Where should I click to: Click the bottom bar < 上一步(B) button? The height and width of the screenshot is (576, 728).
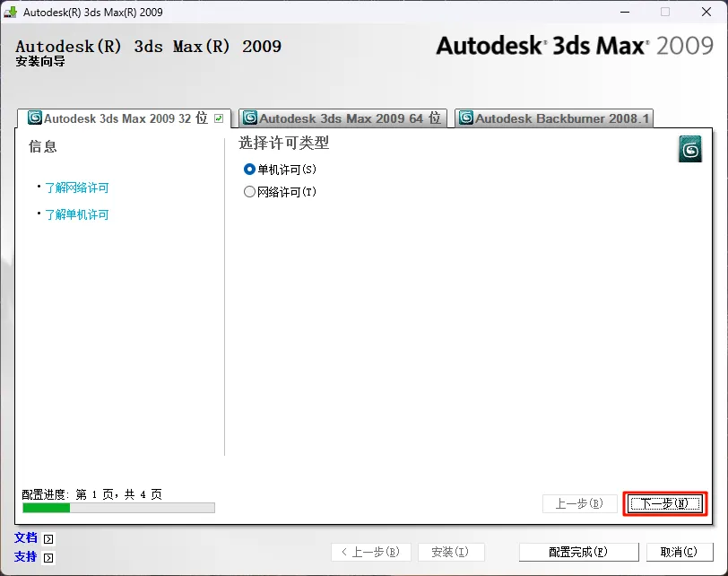(x=370, y=552)
